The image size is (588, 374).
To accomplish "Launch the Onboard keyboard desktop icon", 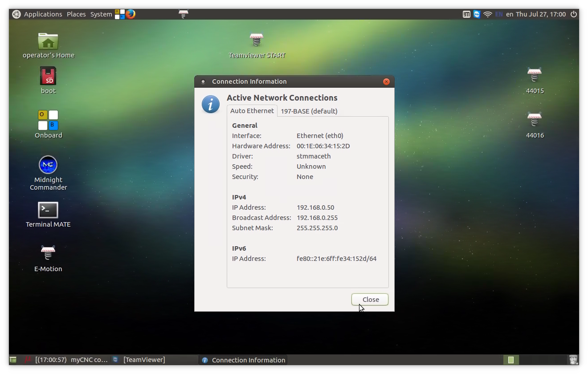I will [x=48, y=120].
